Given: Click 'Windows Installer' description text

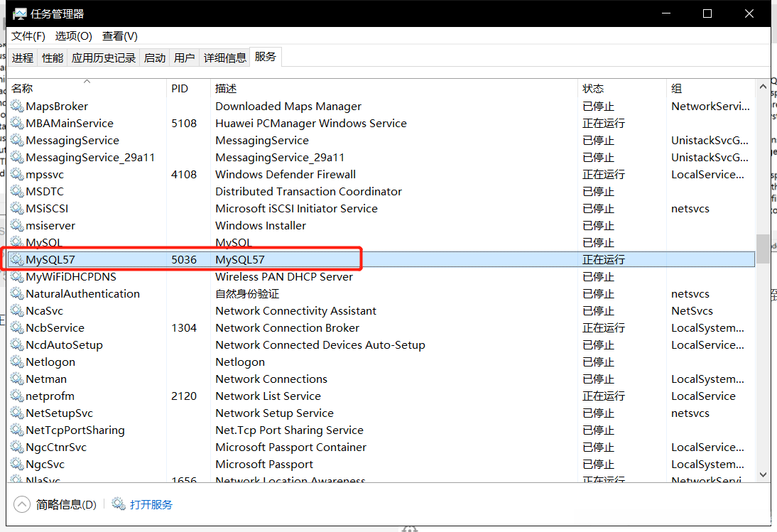Looking at the screenshot, I should coord(261,225).
